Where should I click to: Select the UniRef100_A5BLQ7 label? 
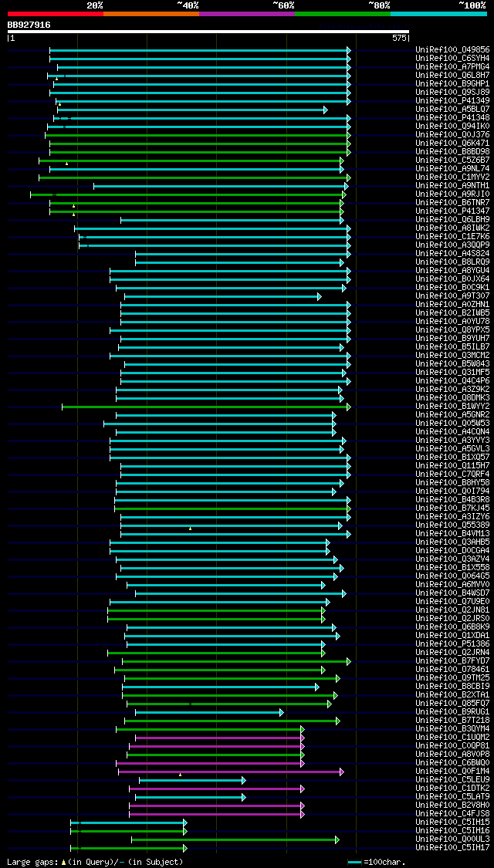point(452,109)
